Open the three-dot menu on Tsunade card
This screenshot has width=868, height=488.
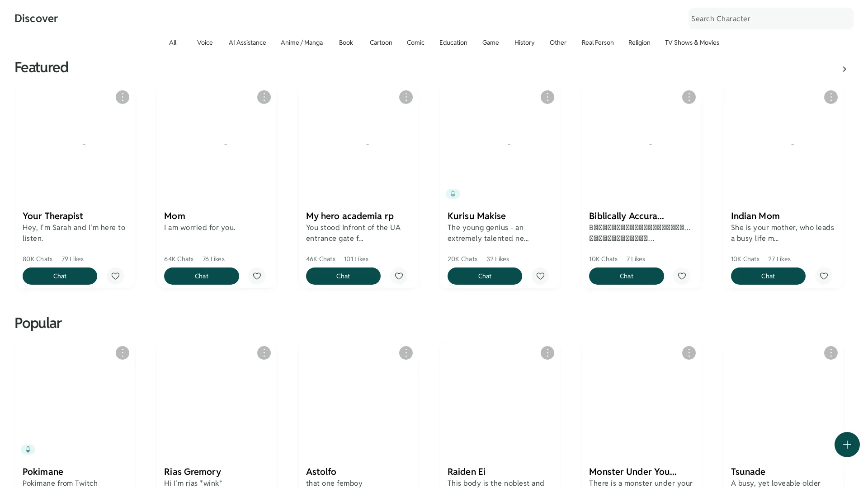(830, 353)
